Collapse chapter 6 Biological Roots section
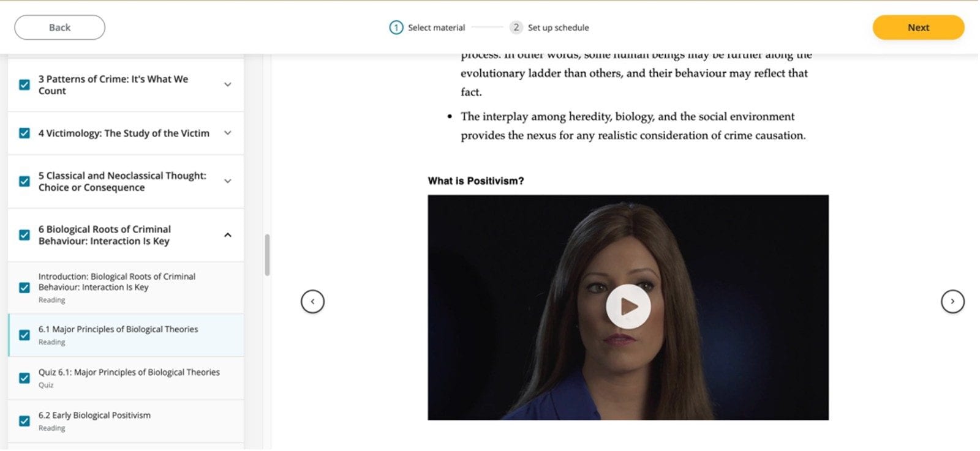 click(227, 235)
